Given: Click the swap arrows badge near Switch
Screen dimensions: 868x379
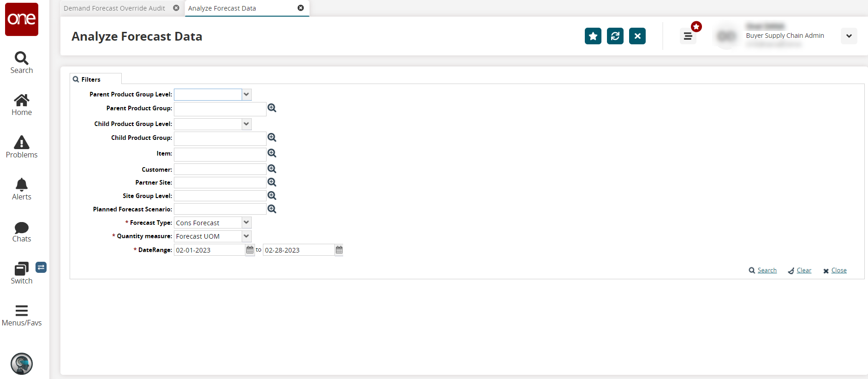Looking at the screenshot, I should click(x=41, y=267).
